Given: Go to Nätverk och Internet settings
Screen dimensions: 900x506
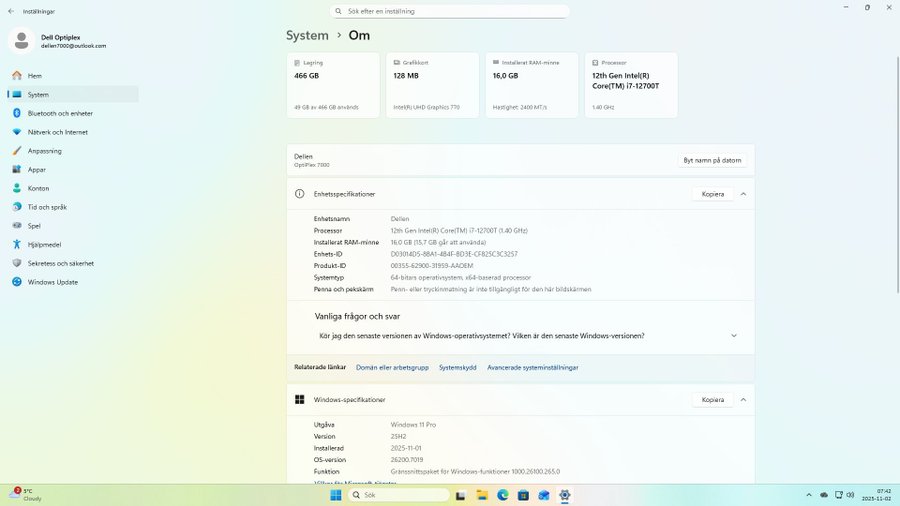Looking at the screenshot, I should coord(57,132).
